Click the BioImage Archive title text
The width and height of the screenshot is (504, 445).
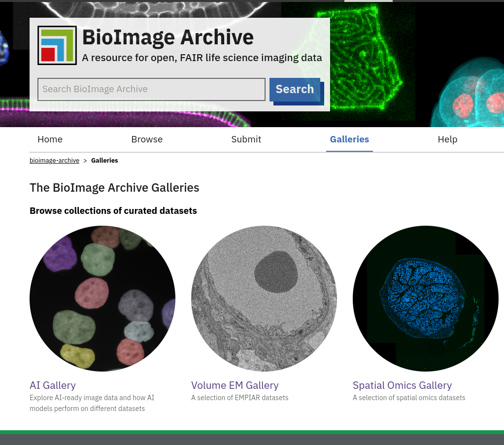coord(168,37)
